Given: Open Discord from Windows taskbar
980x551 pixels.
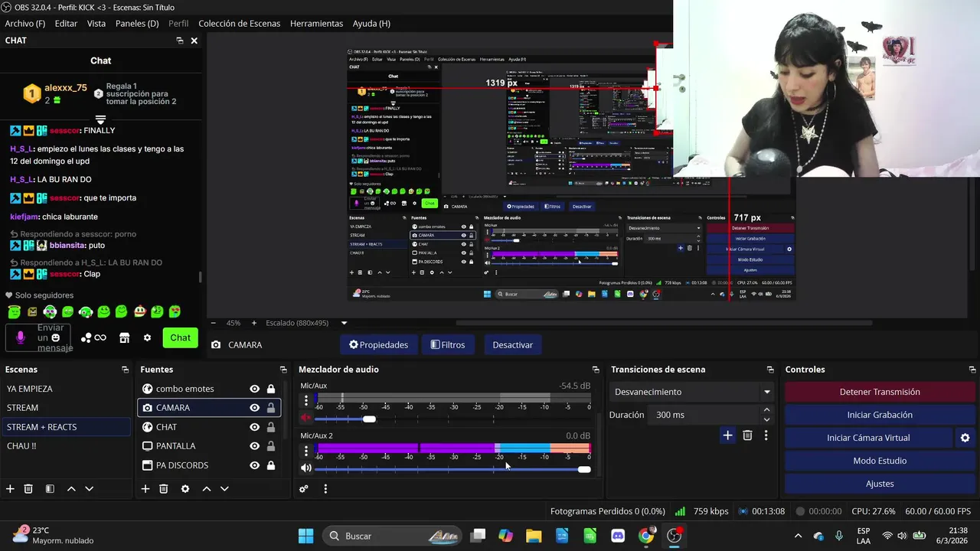Looking at the screenshot, I should (618, 536).
